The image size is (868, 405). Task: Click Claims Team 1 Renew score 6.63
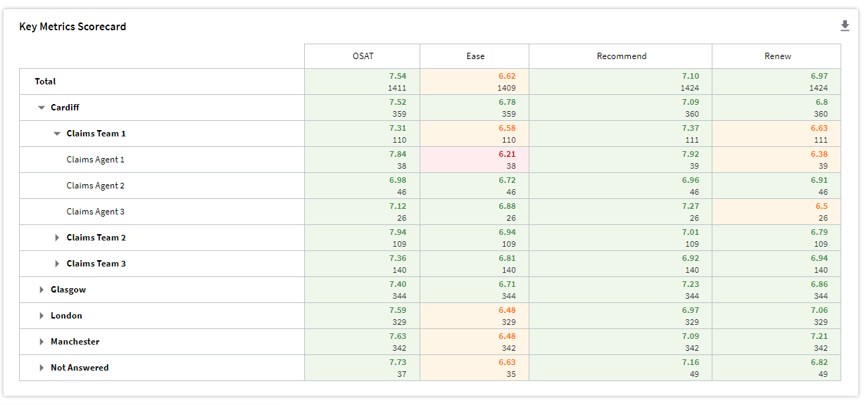pos(819,128)
